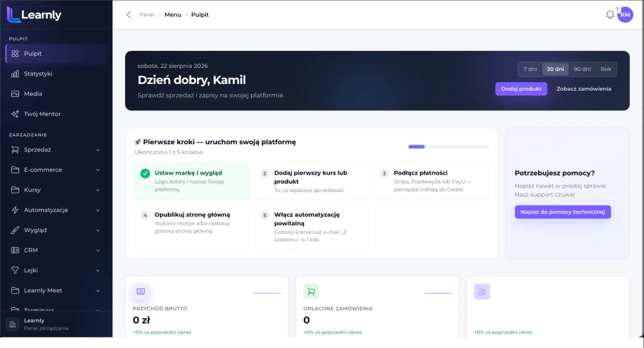644x348 pixels.
Task: Click the E-commerce folder icon
Action: coord(15,170)
